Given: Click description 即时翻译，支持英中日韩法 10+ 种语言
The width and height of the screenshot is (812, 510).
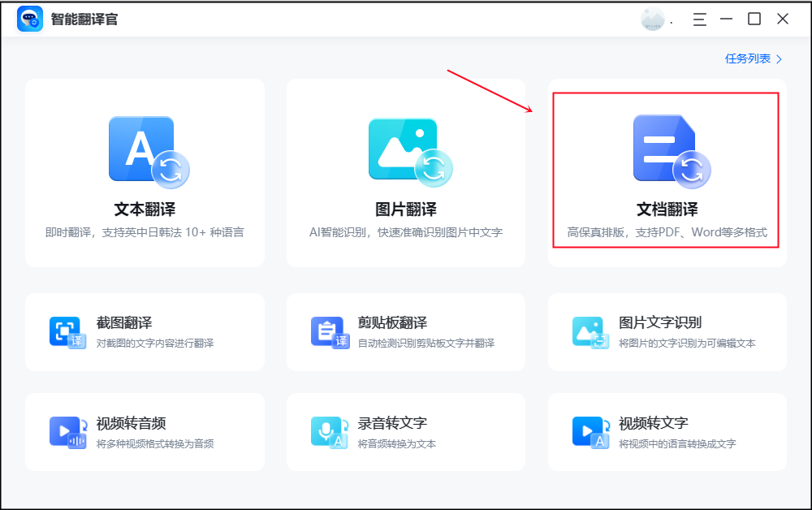Looking at the screenshot, I should 145,232.
